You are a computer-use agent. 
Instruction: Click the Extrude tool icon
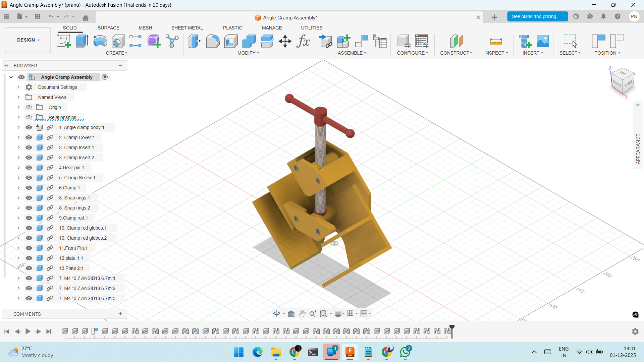tap(82, 41)
